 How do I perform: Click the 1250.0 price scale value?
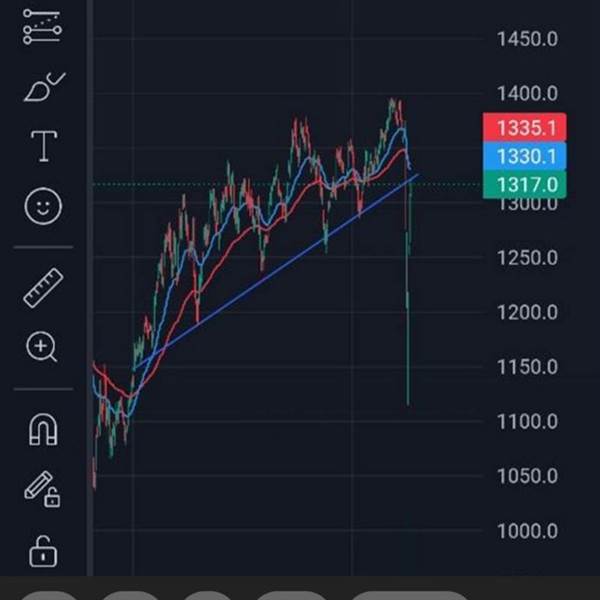click(527, 258)
